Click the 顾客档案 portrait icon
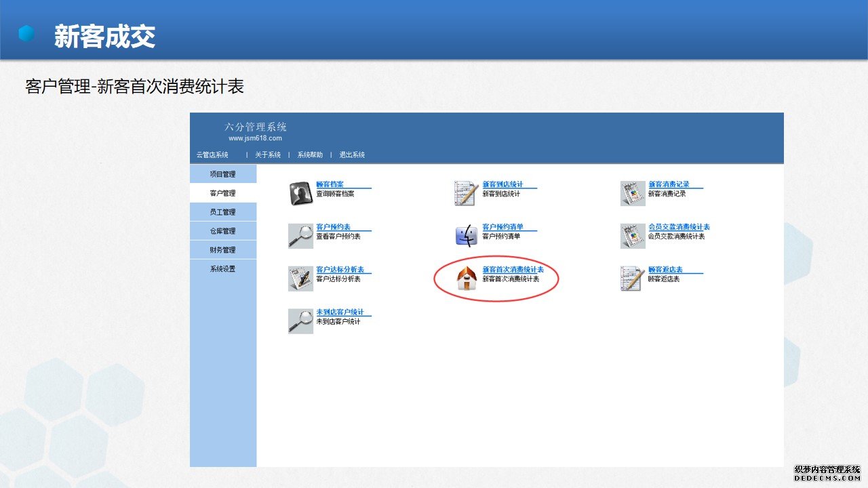This screenshot has height=488, width=868. click(x=300, y=193)
